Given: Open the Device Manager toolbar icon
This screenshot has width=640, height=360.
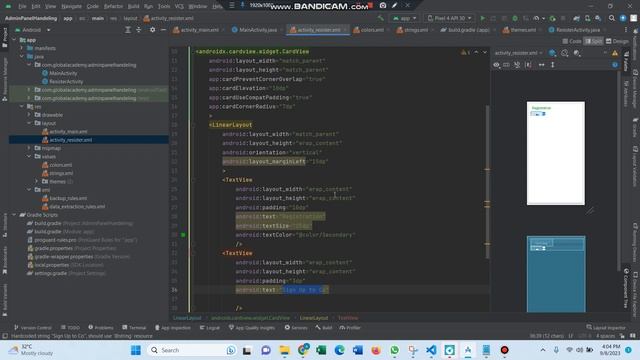Looking at the screenshot, I should tap(587, 18).
